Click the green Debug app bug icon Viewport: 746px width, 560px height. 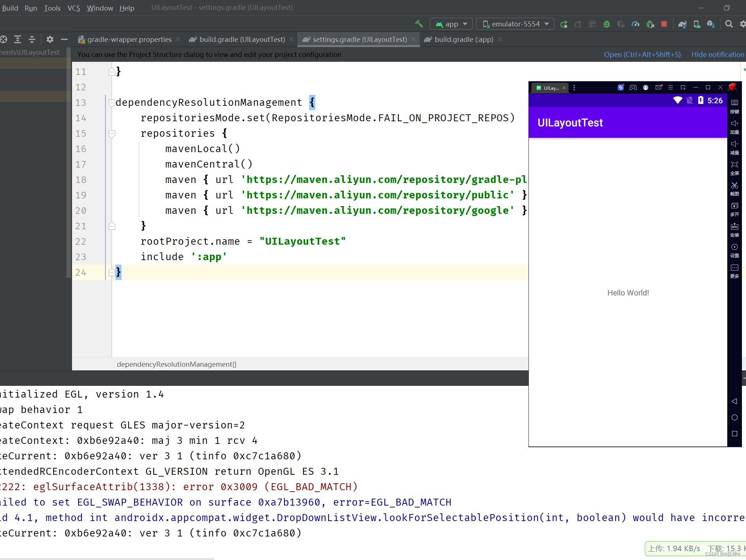coord(607,24)
